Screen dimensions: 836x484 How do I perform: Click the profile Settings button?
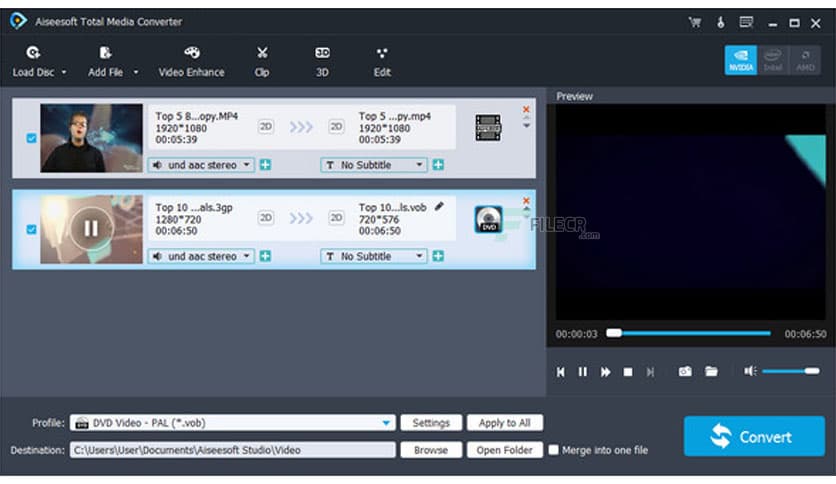click(431, 423)
